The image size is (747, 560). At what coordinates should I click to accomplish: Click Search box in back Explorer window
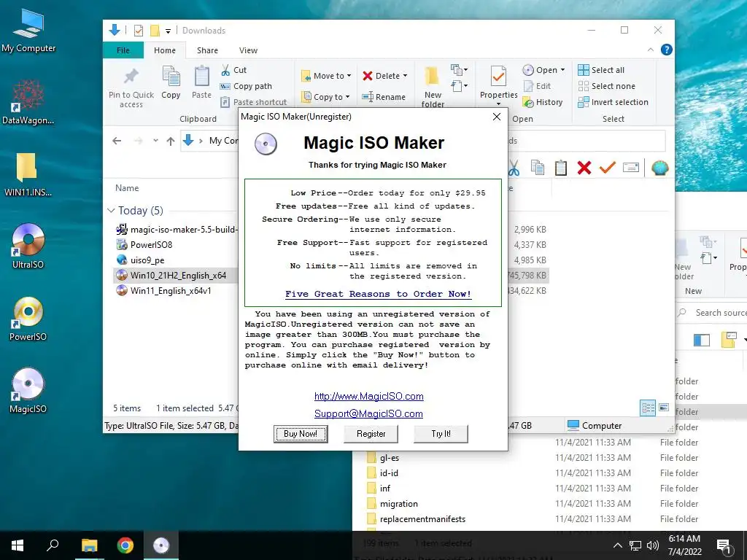[712, 313]
